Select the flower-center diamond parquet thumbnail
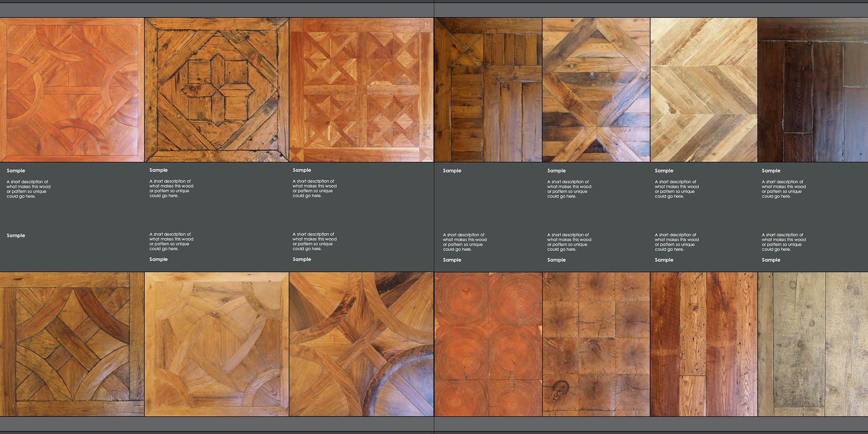This screenshot has height=434, width=868. click(217, 90)
